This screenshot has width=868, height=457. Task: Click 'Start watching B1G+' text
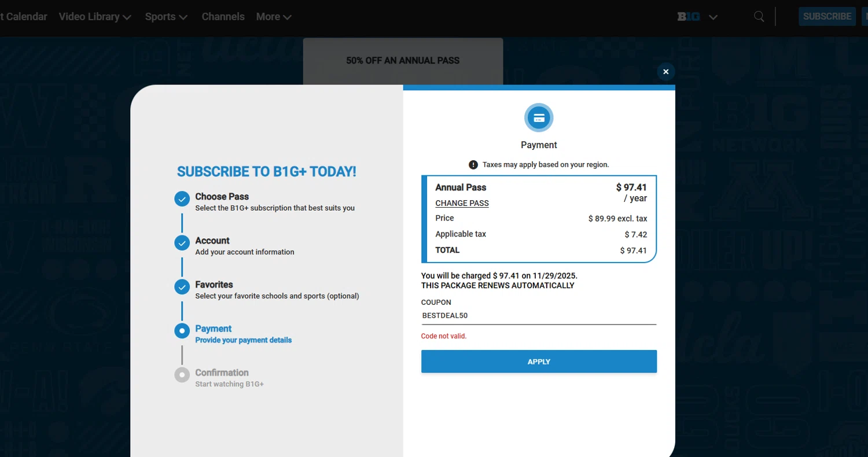click(x=230, y=384)
